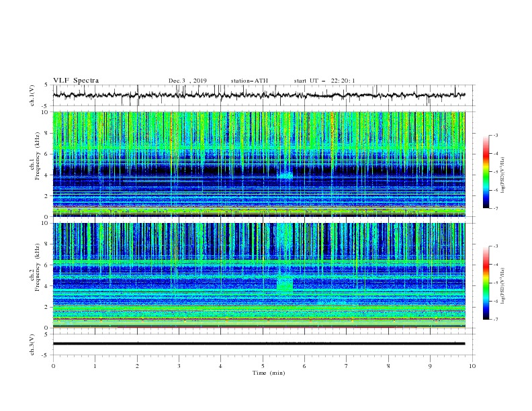Click the ch.2 Frequency (kHz) axis label
The image size is (532, 411).
coord(35,267)
